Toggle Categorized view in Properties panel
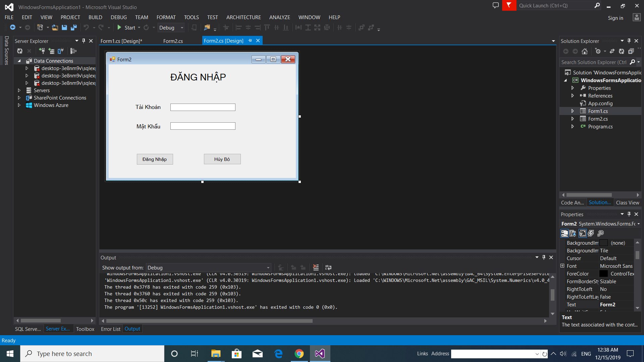The image size is (644, 362). coord(565,233)
